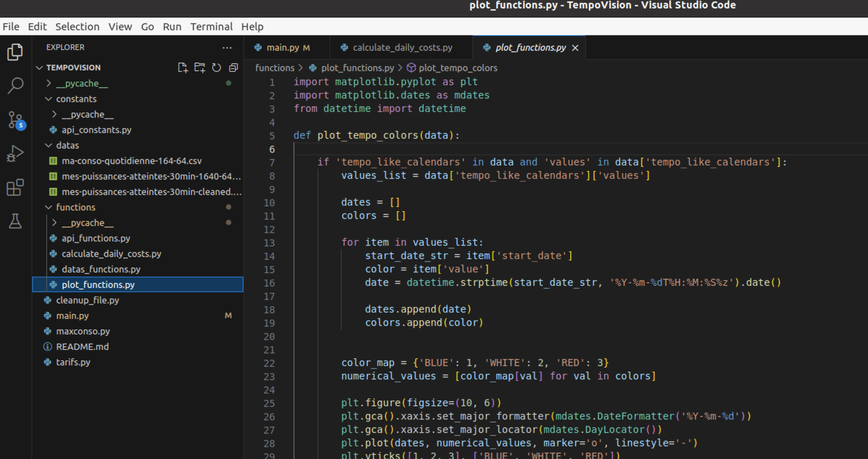Click the functions breadcrumb segment
The width and height of the screenshot is (868, 459).
point(275,68)
